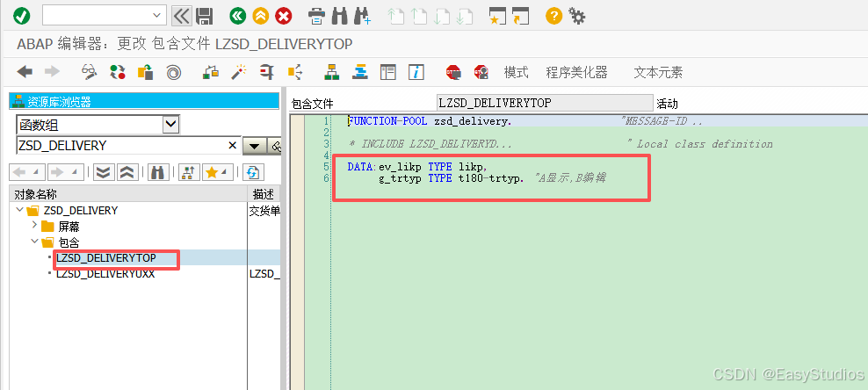The image size is (868, 390).
Task: Click the green Back icon
Action: coord(238,16)
